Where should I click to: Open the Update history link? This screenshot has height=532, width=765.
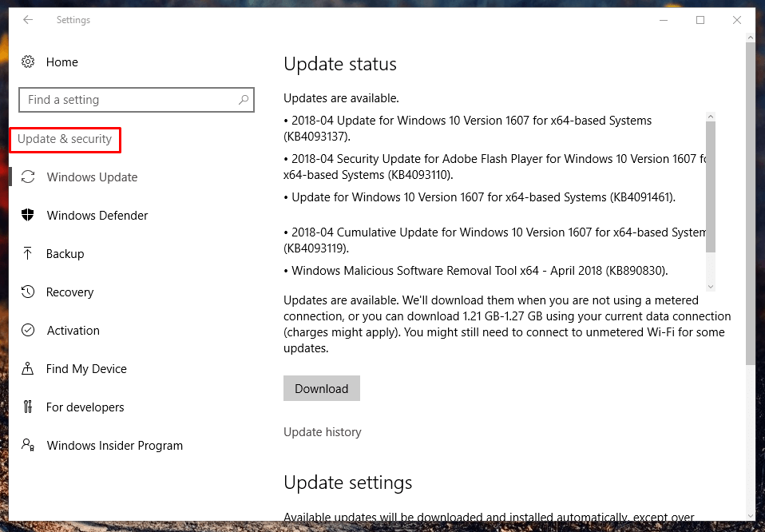(323, 432)
